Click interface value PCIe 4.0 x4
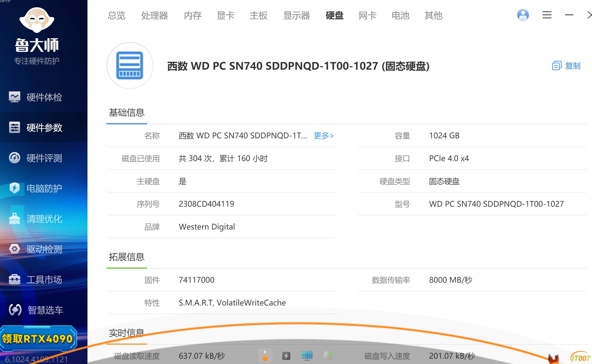 point(449,158)
